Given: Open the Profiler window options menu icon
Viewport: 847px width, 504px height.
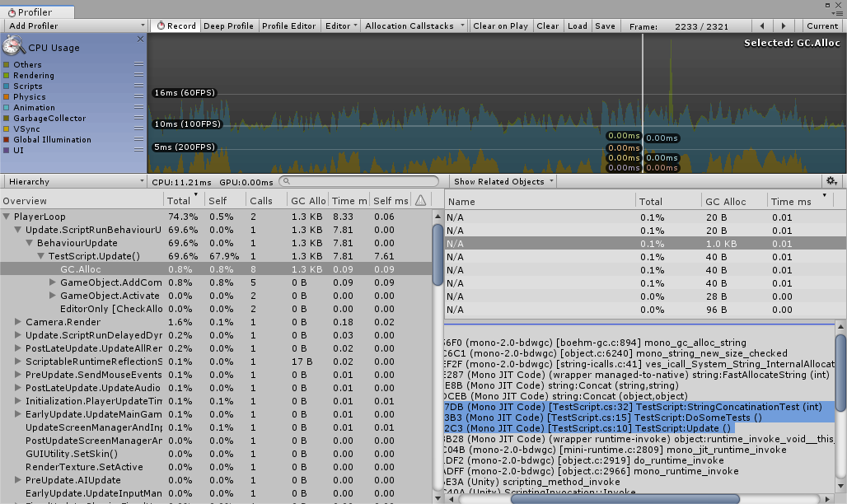Looking at the screenshot, I should pos(837,12).
